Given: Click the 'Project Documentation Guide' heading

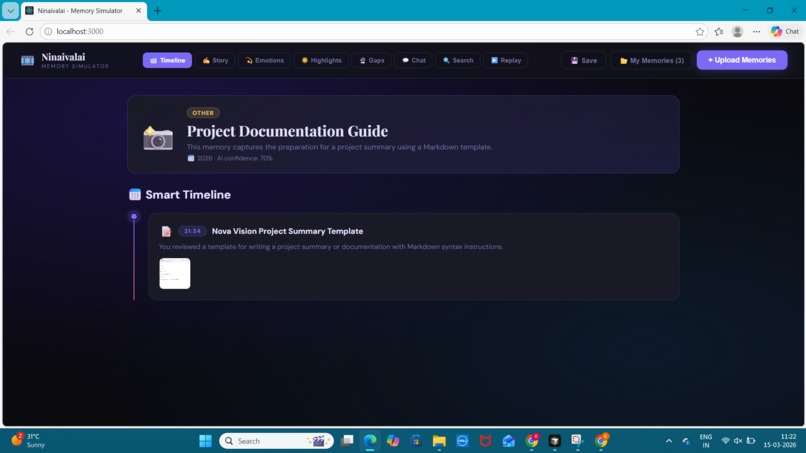Looking at the screenshot, I should (x=287, y=131).
